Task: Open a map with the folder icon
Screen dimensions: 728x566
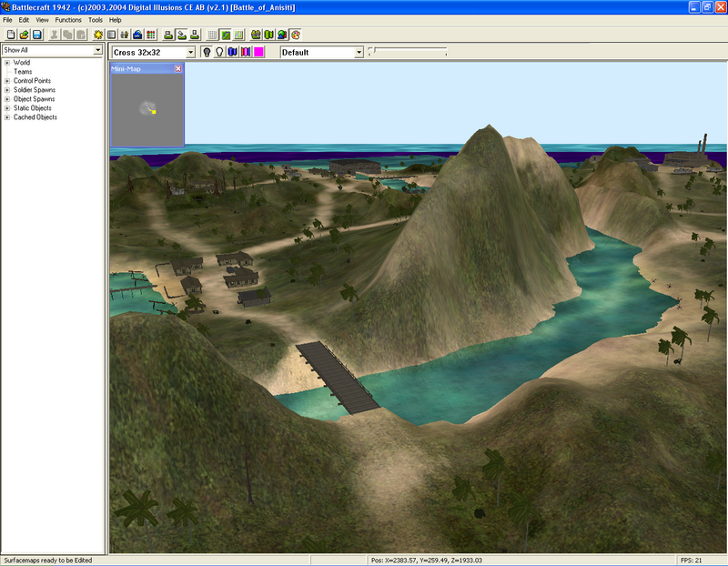Action: point(25,35)
